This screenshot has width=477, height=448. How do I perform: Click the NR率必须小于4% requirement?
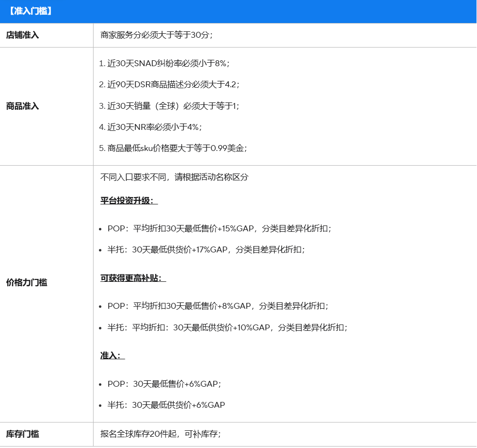pos(150,127)
